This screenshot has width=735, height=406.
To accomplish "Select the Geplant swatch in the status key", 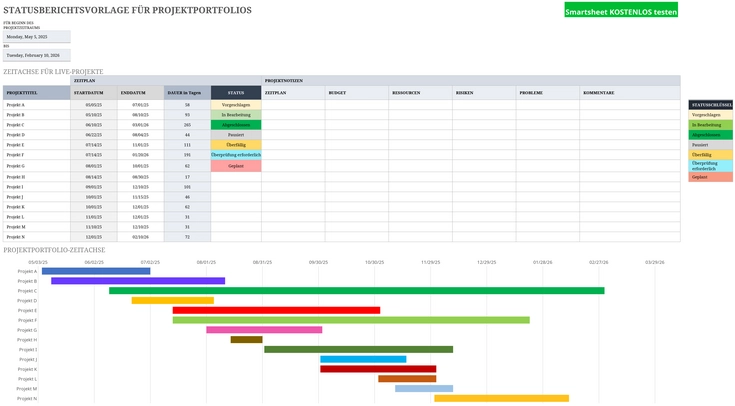I will tap(711, 177).
